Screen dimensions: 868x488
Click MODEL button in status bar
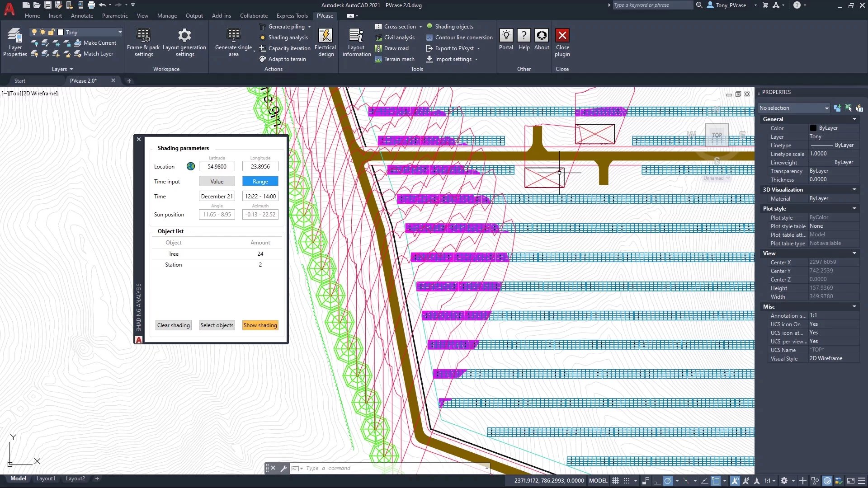pyautogui.click(x=598, y=481)
